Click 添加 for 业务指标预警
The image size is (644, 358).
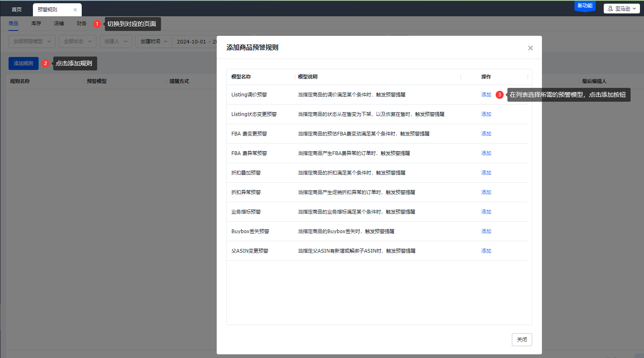tap(486, 212)
